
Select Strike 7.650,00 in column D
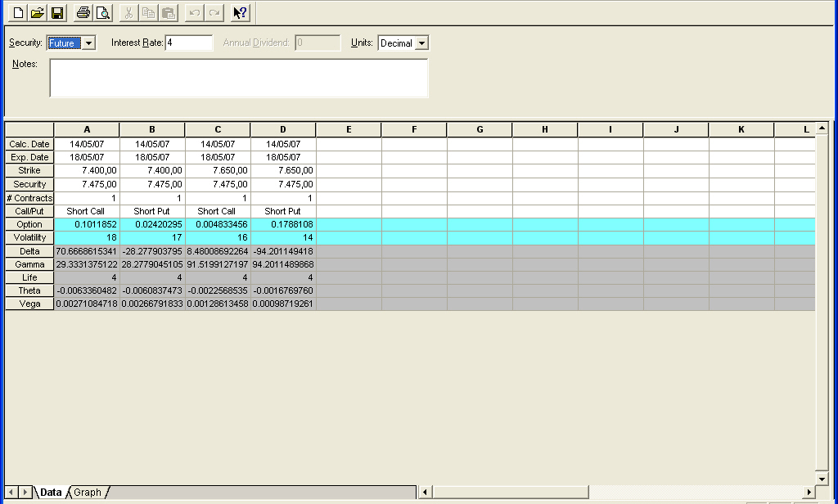(283, 170)
